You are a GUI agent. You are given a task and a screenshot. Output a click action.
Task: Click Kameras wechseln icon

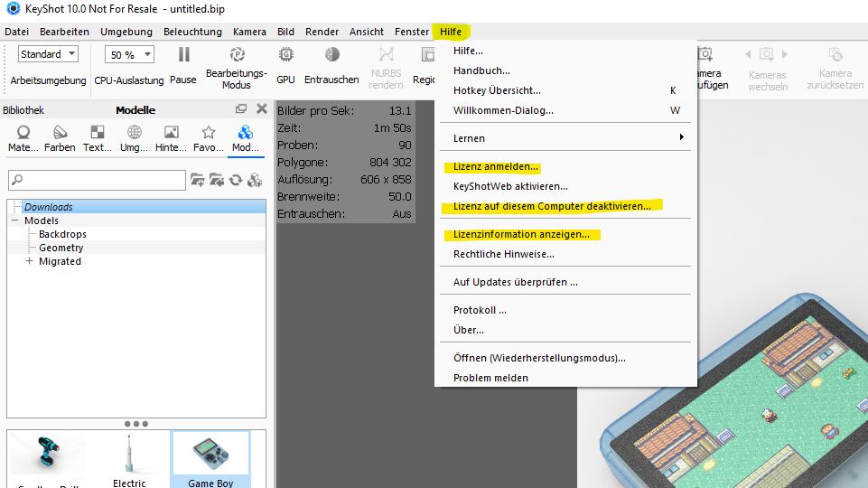[x=766, y=54]
